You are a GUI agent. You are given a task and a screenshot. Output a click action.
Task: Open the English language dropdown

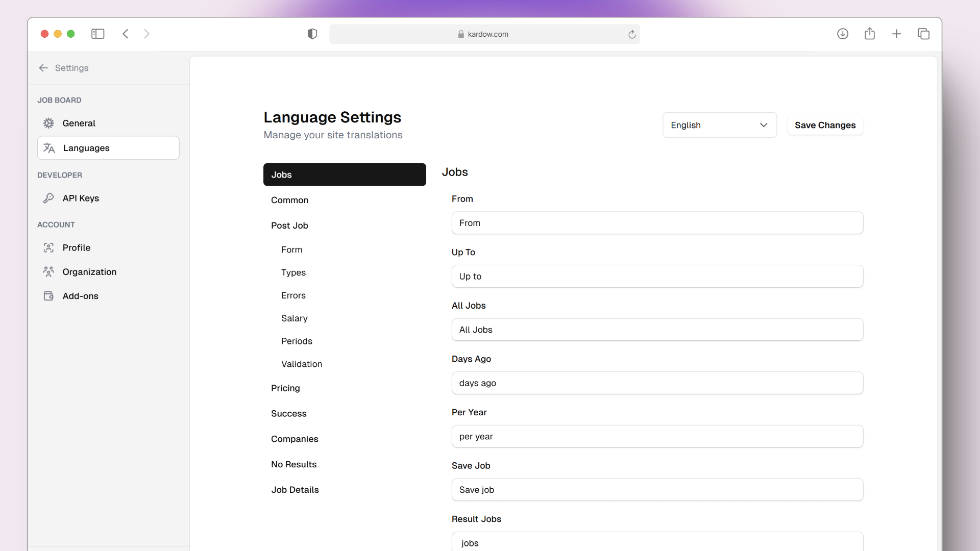coord(719,124)
